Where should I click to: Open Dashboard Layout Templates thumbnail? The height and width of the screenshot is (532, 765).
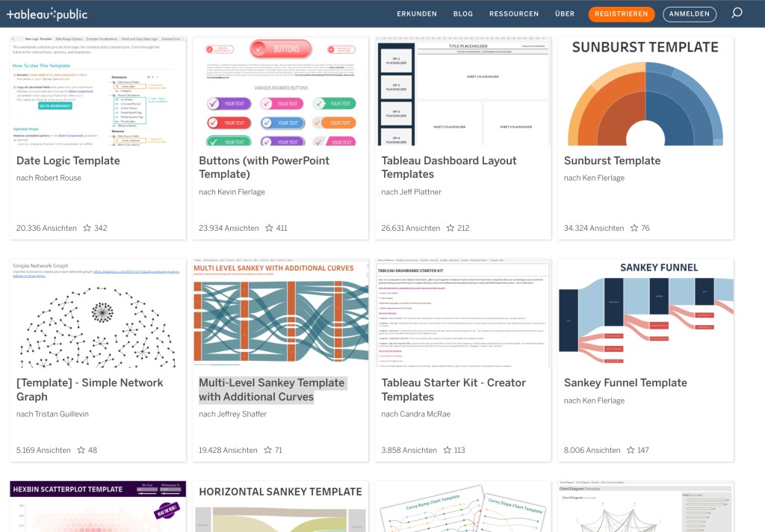pyautogui.click(x=463, y=90)
